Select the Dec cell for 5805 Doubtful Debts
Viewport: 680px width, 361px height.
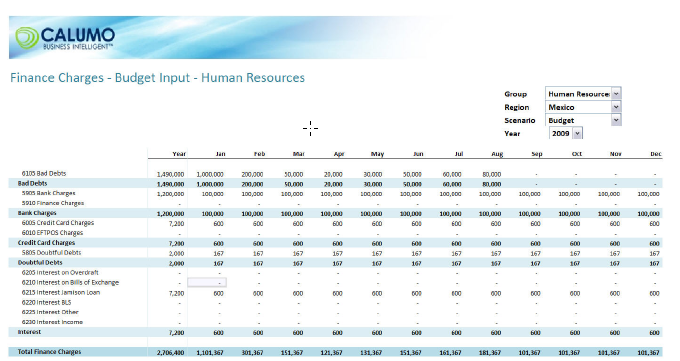click(654, 253)
